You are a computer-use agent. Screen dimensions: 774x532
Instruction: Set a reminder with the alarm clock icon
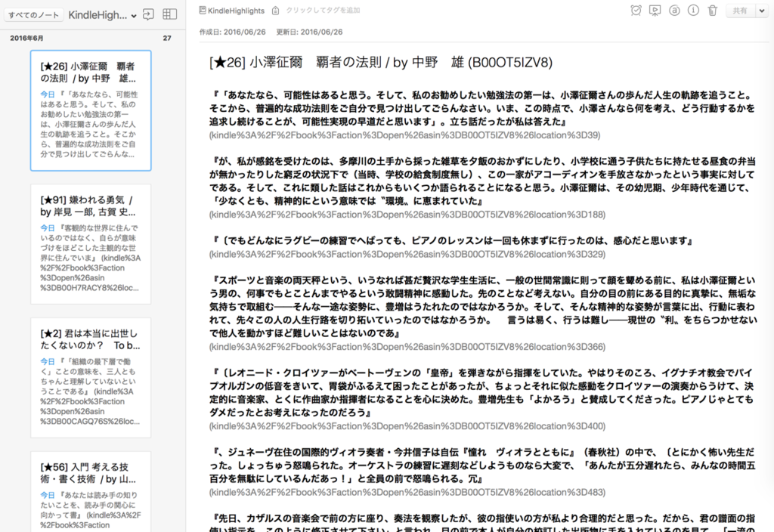pyautogui.click(x=636, y=11)
